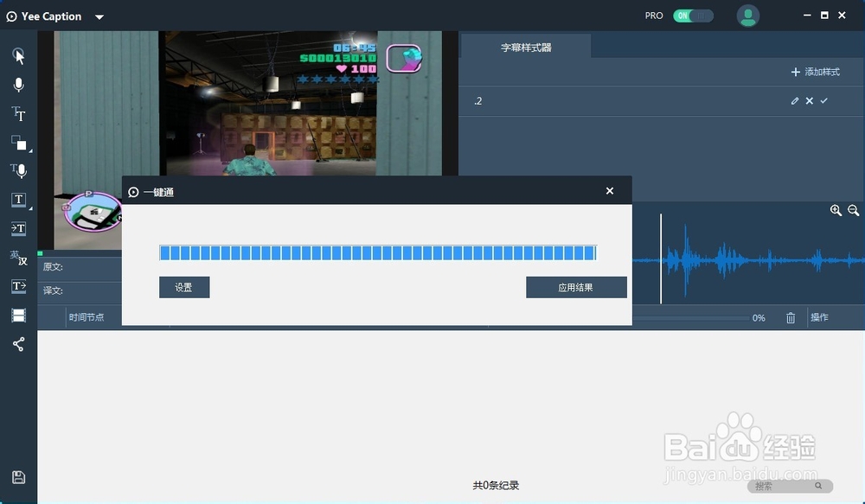The width and height of the screenshot is (865, 504).
Task: Click the save floppy disk icon
Action: (x=19, y=477)
